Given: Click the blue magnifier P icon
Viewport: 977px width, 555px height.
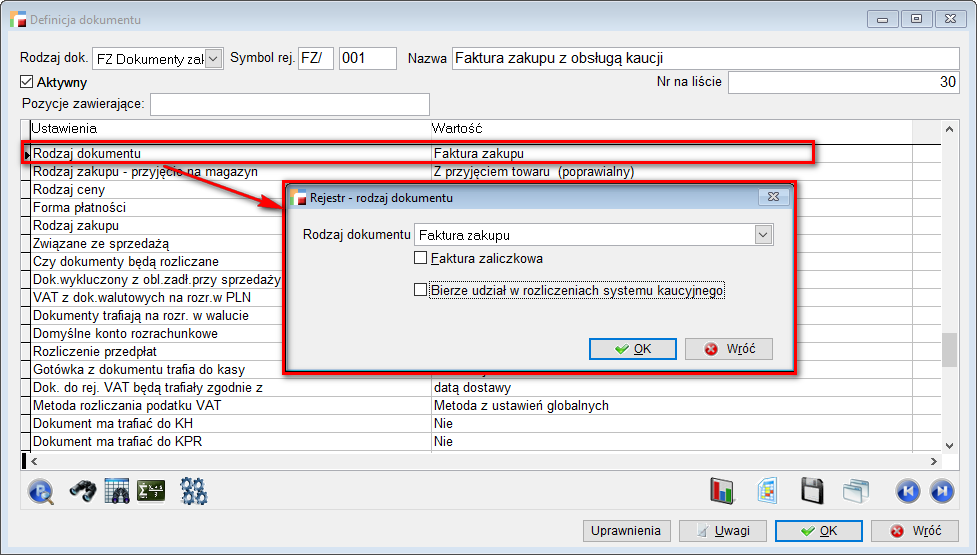Looking at the screenshot, I should click(40, 490).
